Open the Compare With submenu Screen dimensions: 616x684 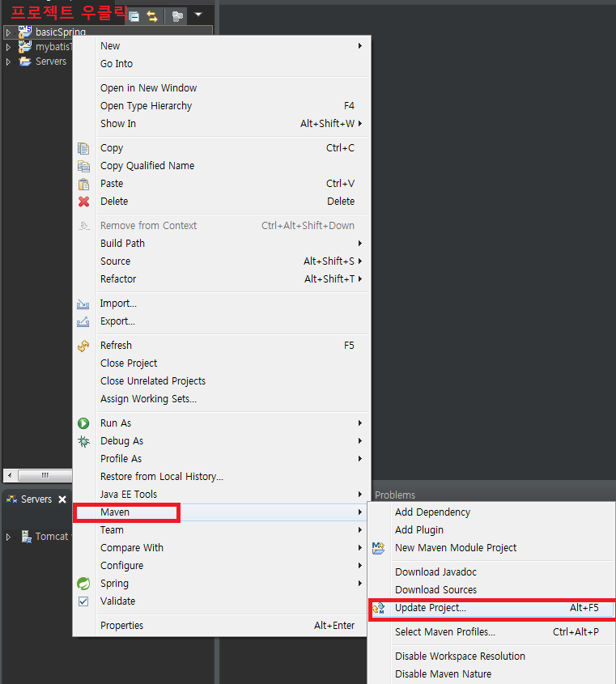click(x=222, y=548)
